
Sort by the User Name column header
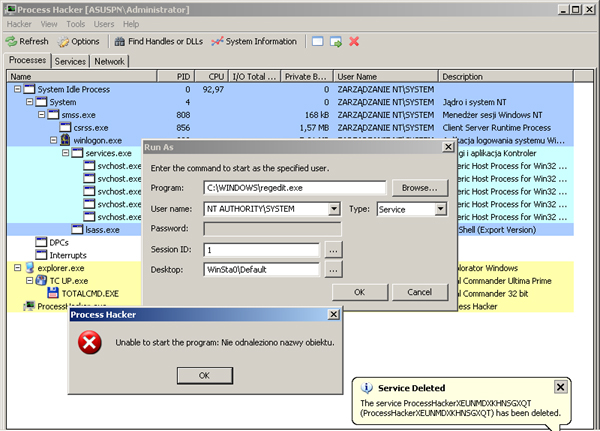coord(386,77)
